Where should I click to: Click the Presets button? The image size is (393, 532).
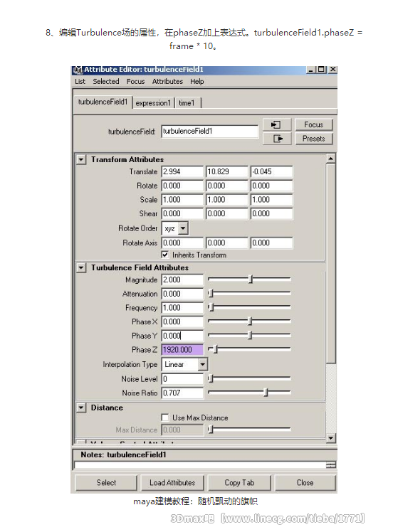313,139
